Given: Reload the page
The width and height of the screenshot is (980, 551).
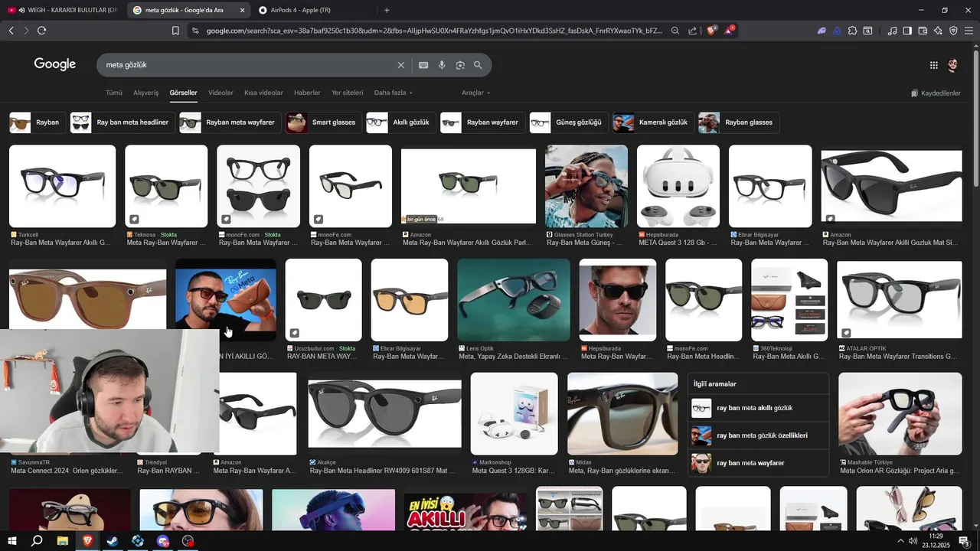Looking at the screenshot, I should tap(41, 31).
